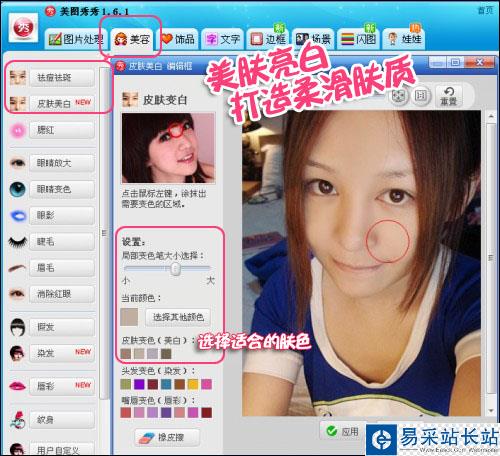Select the dark purple lip color swatch
This screenshot has width=500, height=456.
coord(166,413)
